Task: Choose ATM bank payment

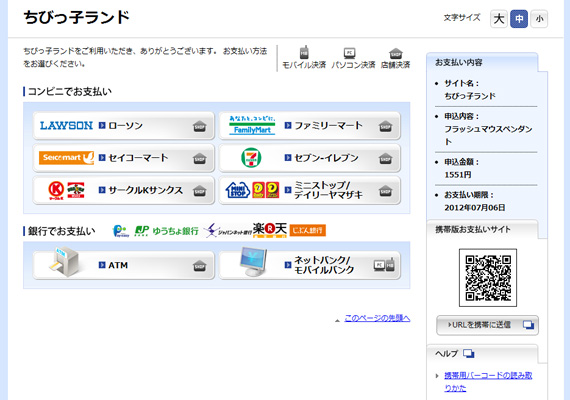Action: tap(124, 265)
